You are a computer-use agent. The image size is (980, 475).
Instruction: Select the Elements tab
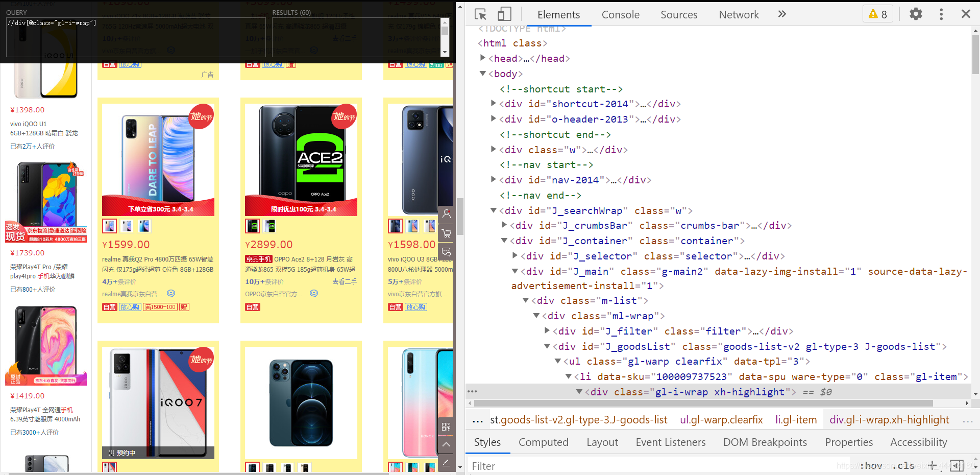tap(558, 15)
